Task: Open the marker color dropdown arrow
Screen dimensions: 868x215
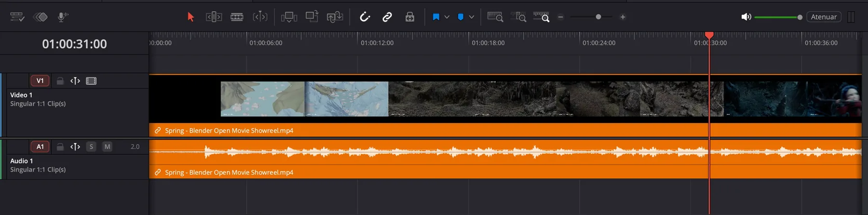Action: pos(472,17)
